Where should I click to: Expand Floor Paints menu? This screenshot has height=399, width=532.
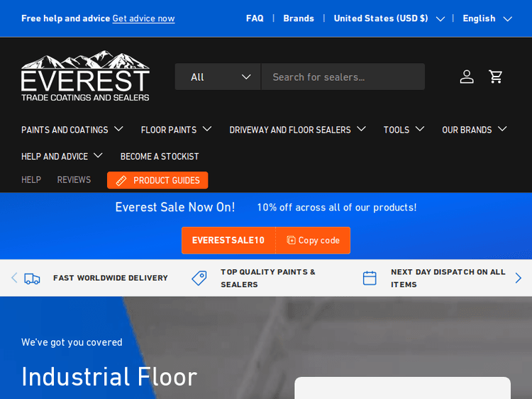tap(176, 130)
